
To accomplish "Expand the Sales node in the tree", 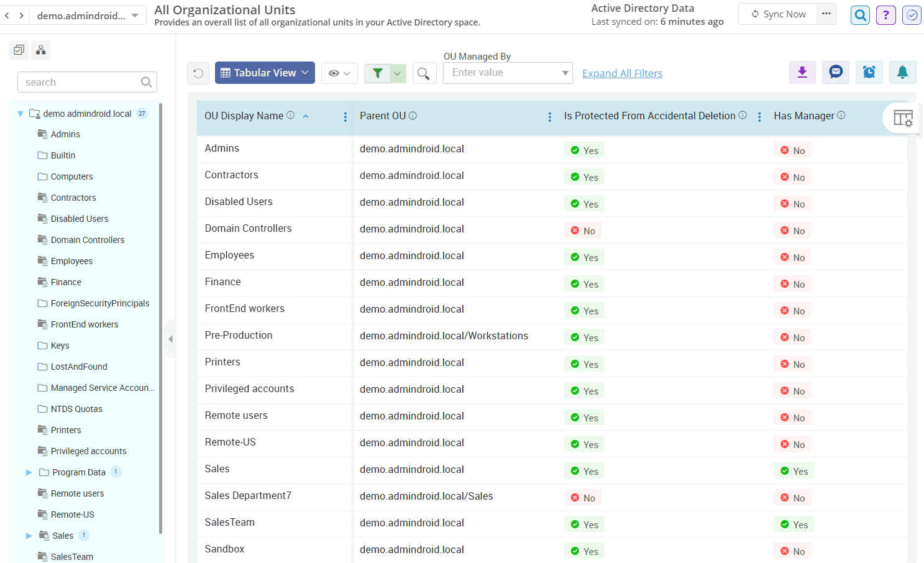I will tap(27, 535).
